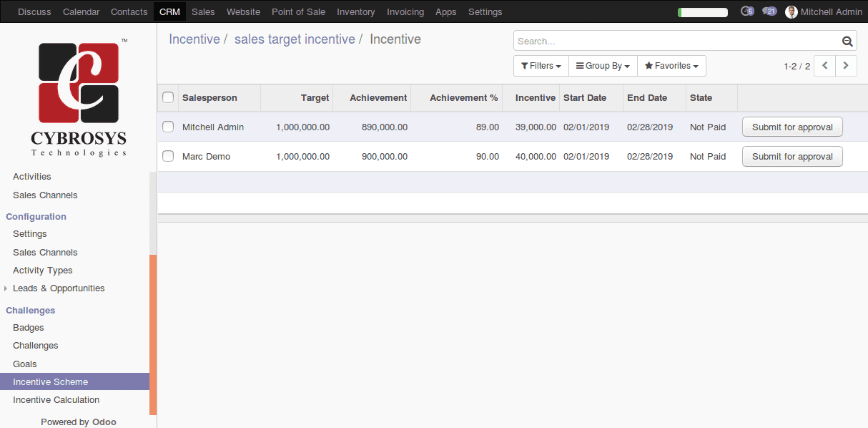This screenshot has height=428, width=868.
Task: Open the conversations icon showing 21
Action: 769,11
